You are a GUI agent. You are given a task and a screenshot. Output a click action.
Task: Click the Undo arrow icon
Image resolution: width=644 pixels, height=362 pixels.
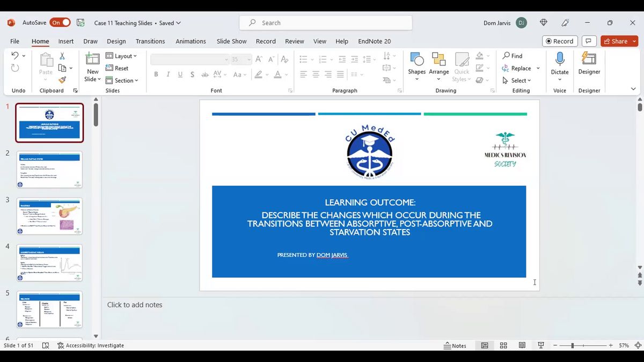[14, 55]
